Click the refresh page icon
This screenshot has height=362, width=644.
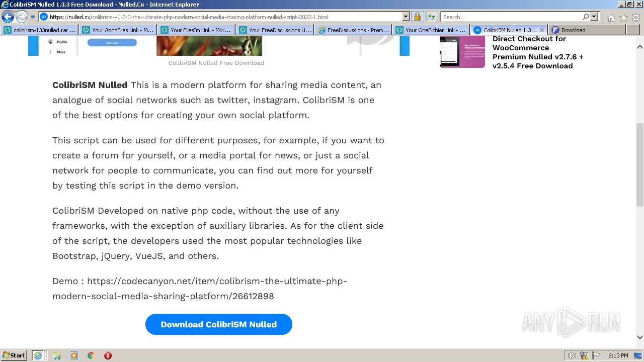[431, 17]
